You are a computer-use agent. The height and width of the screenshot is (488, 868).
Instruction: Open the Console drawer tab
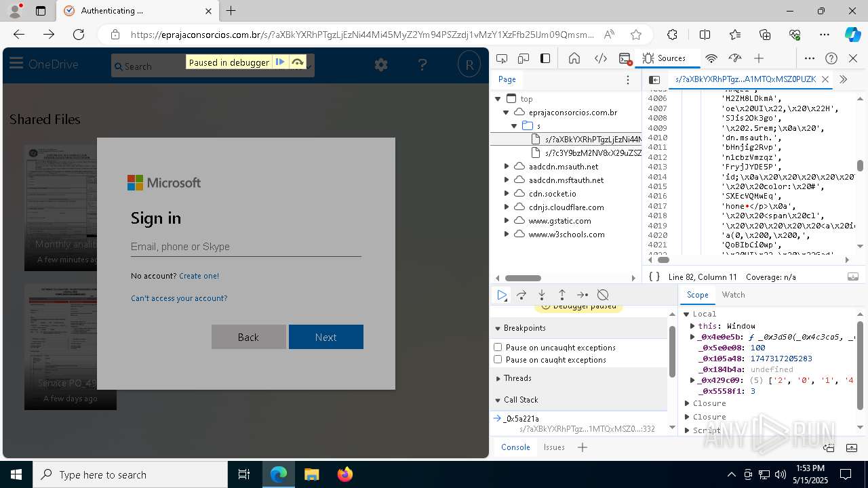[515, 447]
